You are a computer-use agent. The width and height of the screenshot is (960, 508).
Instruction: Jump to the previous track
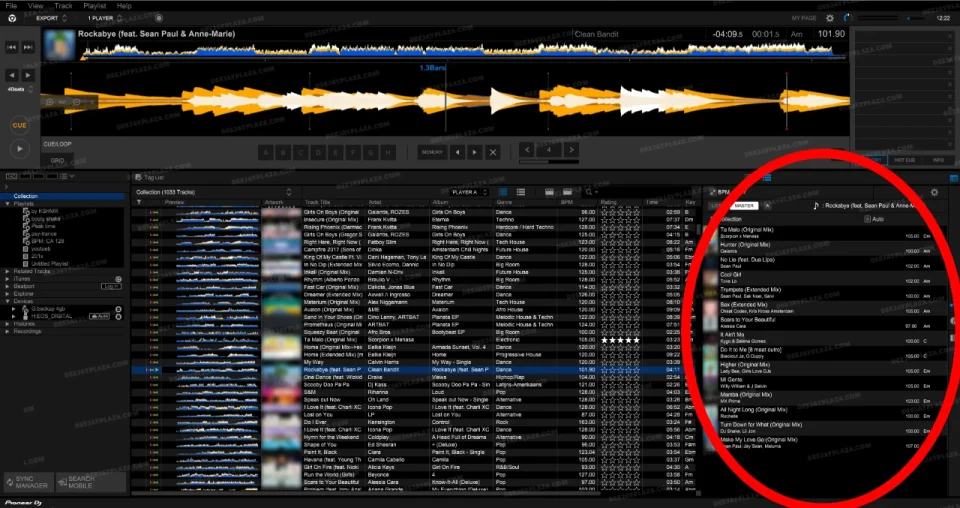pos(12,47)
